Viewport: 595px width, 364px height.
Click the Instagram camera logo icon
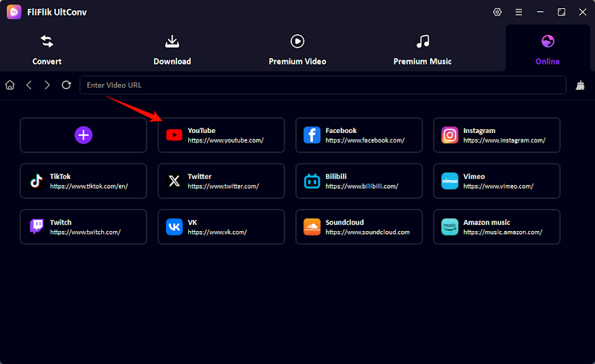tap(450, 135)
